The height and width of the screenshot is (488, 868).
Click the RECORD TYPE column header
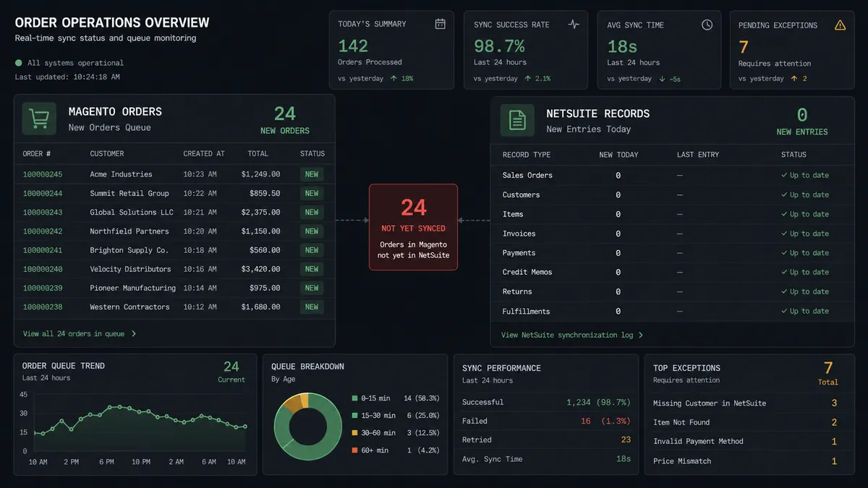[527, 155]
